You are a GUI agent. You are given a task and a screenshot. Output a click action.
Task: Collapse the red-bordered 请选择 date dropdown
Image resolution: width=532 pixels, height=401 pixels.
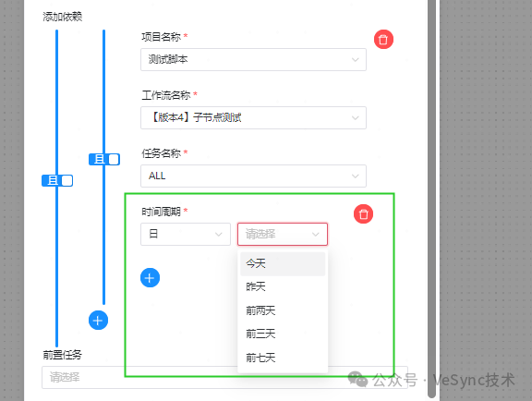pos(283,234)
